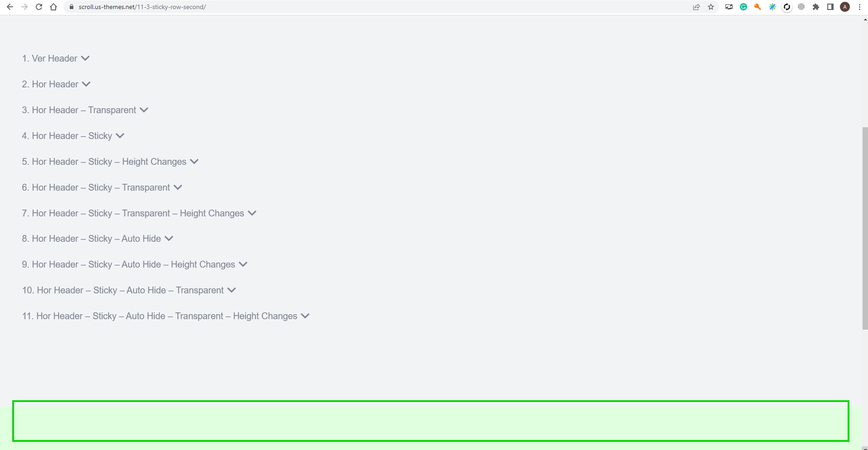Click the browser back arrow
This screenshot has width=868, height=450.
coord(10,7)
